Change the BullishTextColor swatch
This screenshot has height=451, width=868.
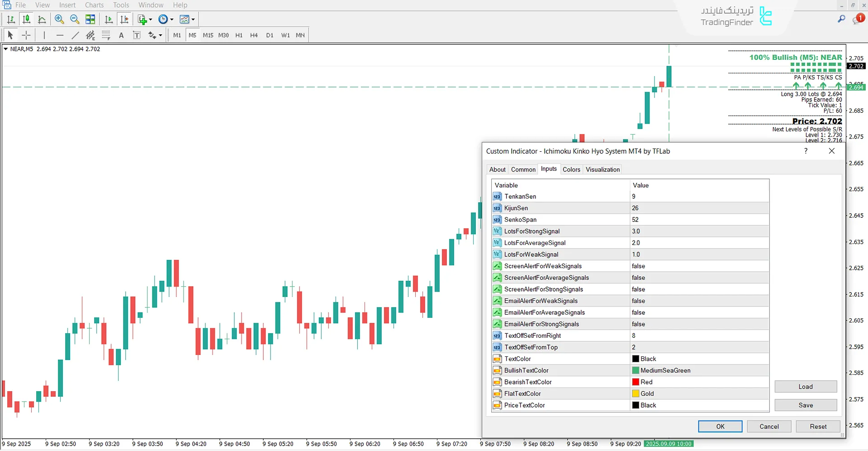tap(636, 370)
